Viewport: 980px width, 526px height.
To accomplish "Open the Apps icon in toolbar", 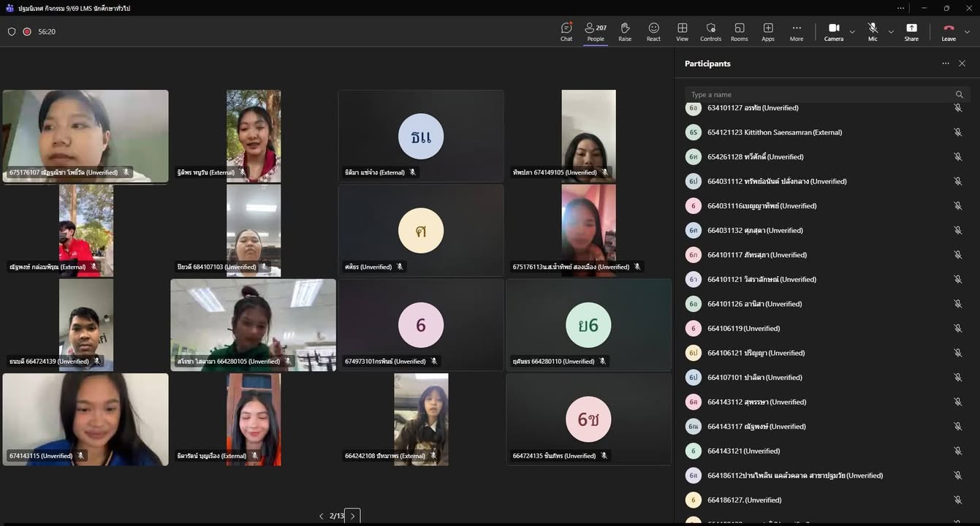I will pos(768,31).
